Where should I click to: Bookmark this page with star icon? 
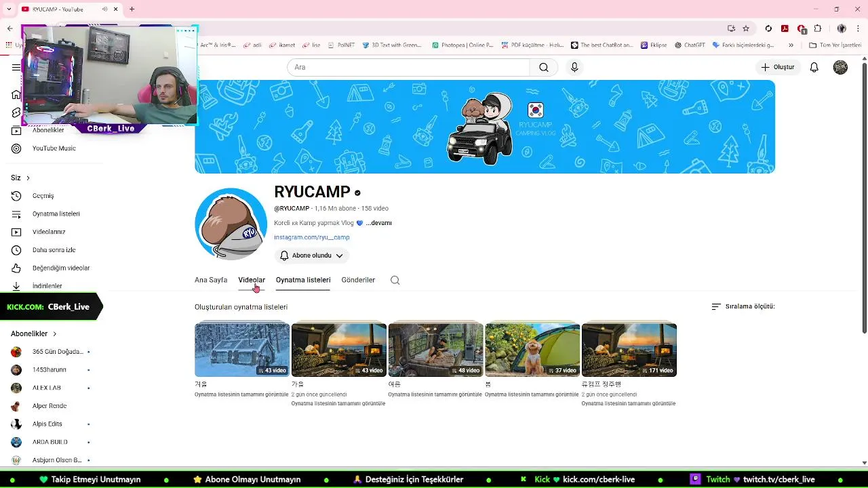tap(746, 28)
